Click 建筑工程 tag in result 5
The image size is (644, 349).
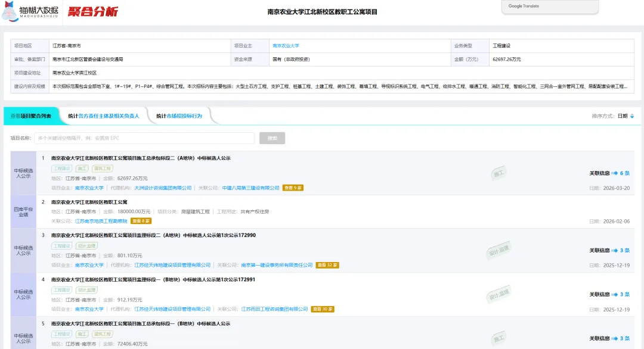pos(103,334)
